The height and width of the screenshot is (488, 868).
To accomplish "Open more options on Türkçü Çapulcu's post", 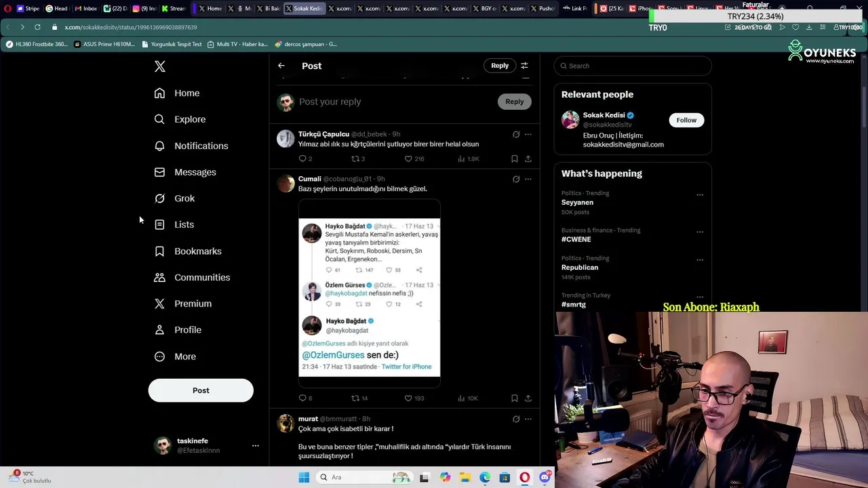I will point(528,134).
